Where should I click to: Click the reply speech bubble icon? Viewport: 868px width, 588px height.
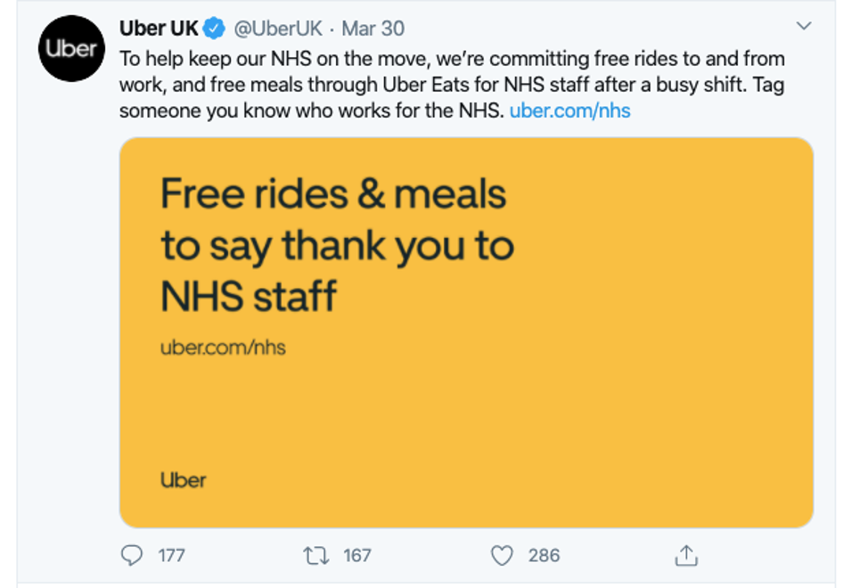(x=132, y=555)
